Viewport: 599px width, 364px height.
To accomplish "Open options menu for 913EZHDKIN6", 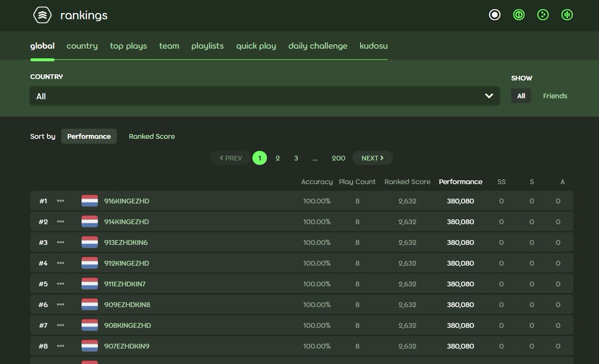I will point(60,242).
